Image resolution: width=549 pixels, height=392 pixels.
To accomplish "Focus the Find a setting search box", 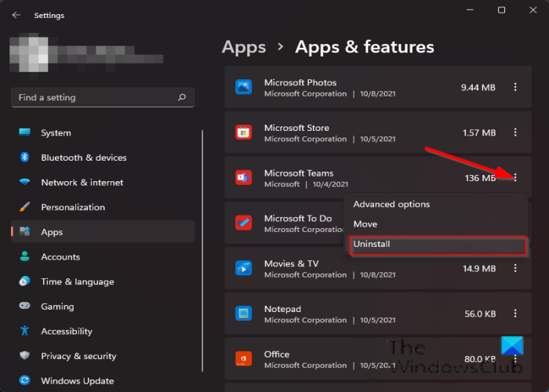I will point(94,98).
